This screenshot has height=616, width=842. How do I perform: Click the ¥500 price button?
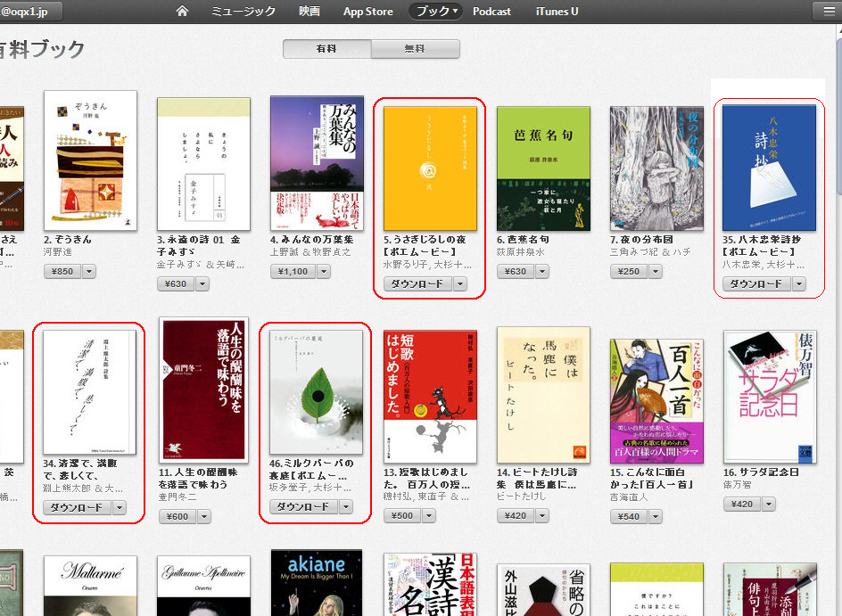coord(402,516)
